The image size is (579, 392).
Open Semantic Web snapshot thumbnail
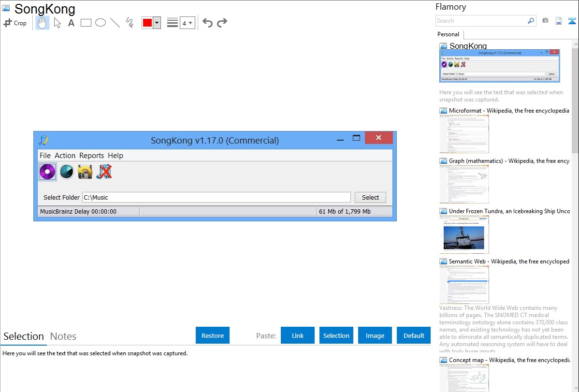click(x=464, y=285)
